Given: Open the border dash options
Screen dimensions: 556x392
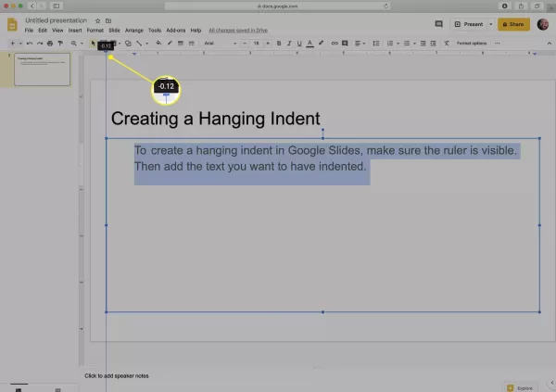Looking at the screenshot, I should tap(192, 44).
